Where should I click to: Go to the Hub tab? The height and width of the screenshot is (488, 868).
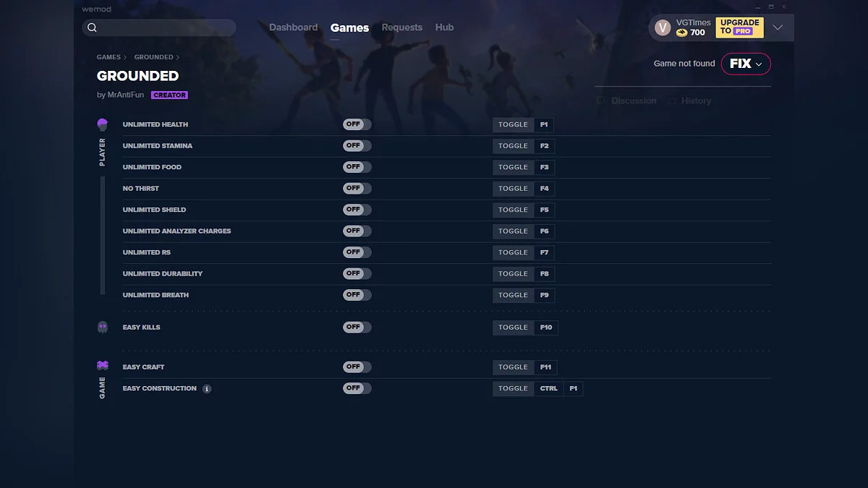pyautogui.click(x=445, y=27)
